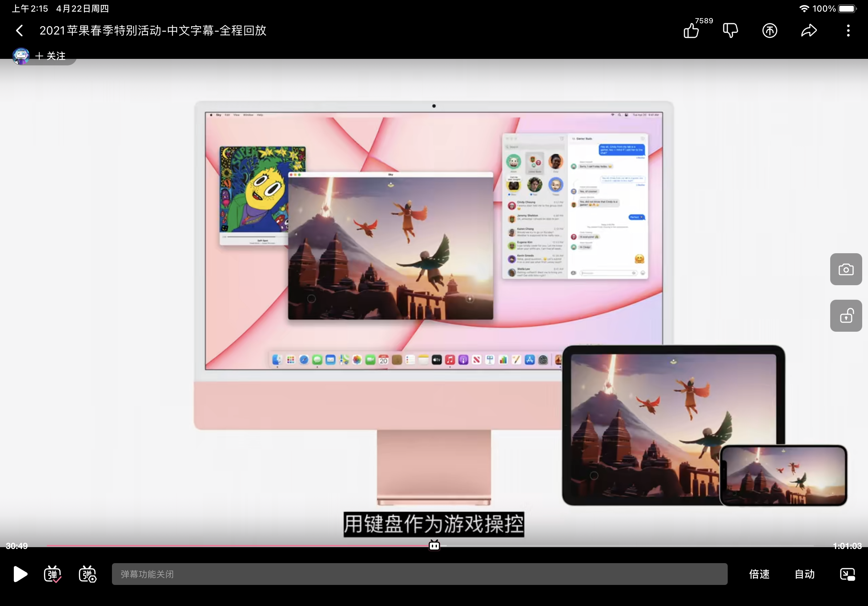Open the 倍速 playback speed menu
This screenshot has height=606, width=868.
(759, 574)
